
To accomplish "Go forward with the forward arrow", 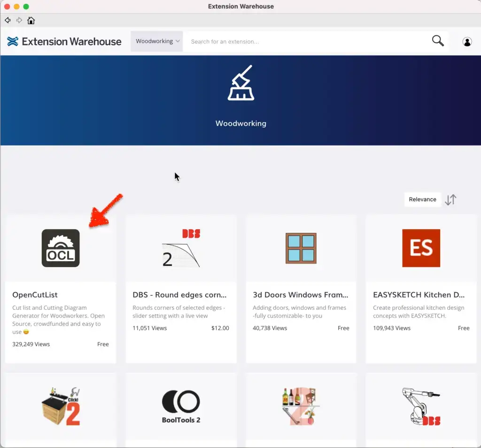I will click(19, 20).
